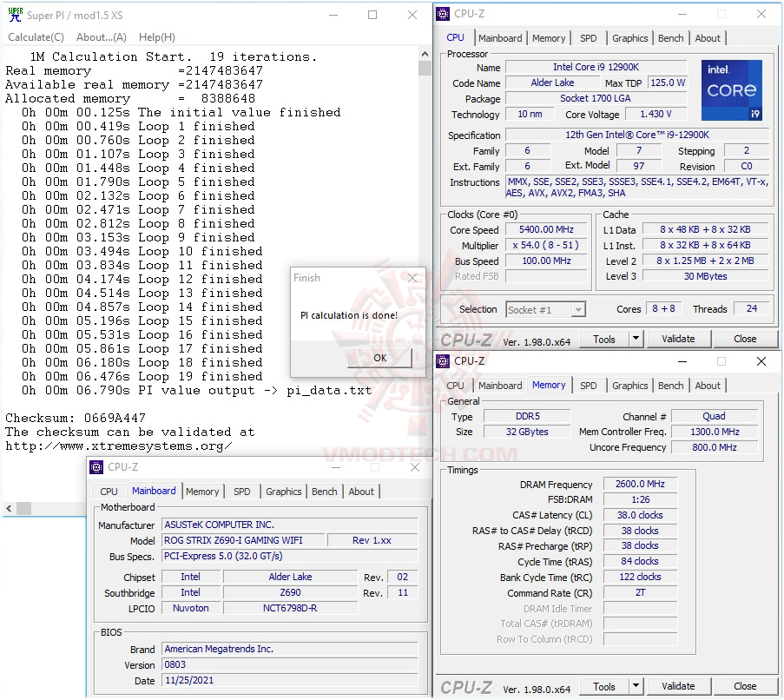Click Close button in Memory CPU-Z window
Screen dimensions: 784x700
coord(745,686)
